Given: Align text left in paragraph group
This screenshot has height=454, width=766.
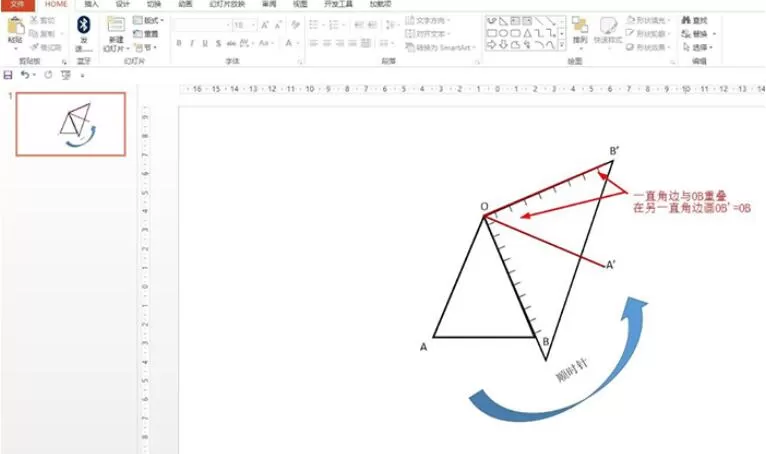Looking at the screenshot, I should pyautogui.click(x=314, y=43).
